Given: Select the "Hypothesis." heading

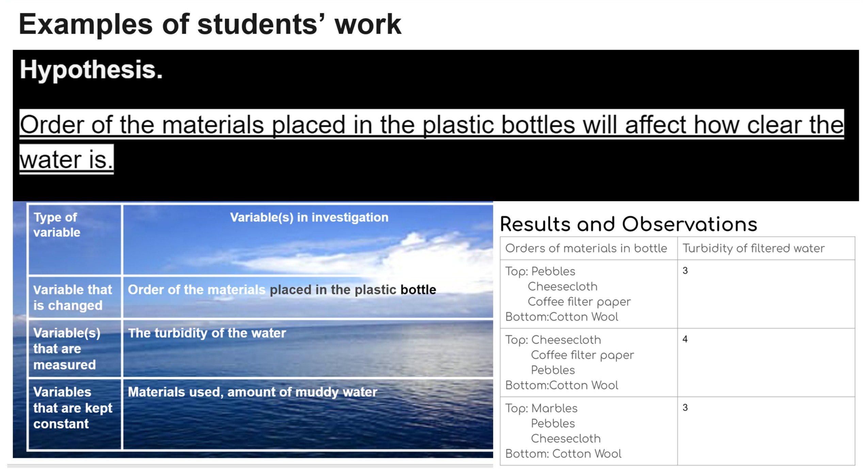Looking at the screenshot, I should click(x=91, y=70).
